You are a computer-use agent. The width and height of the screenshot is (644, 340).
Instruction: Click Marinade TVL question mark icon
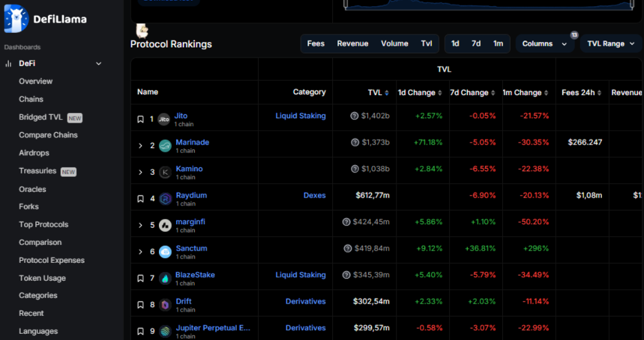pos(355,142)
